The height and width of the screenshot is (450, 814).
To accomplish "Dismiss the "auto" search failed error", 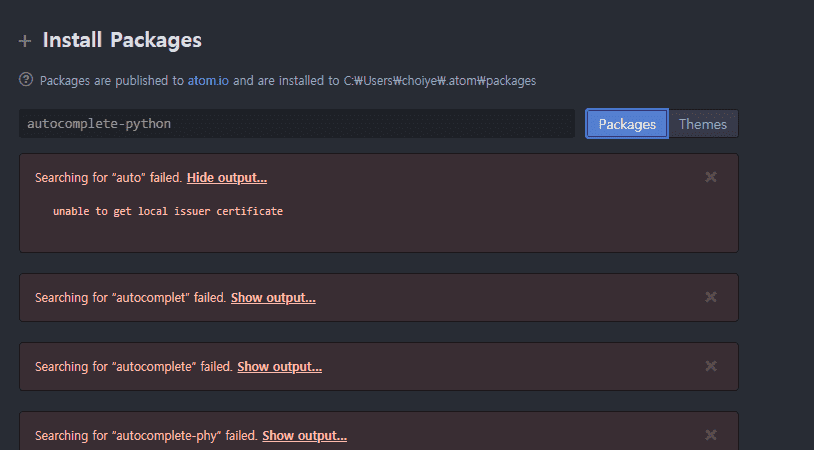I will 711,177.
